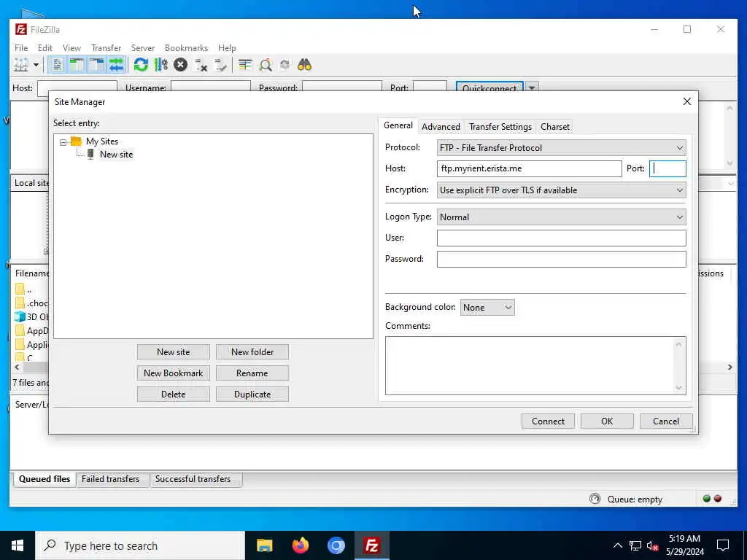Switch to the Advanced tab
This screenshot has width=747, height=560.
pos(441,127)
